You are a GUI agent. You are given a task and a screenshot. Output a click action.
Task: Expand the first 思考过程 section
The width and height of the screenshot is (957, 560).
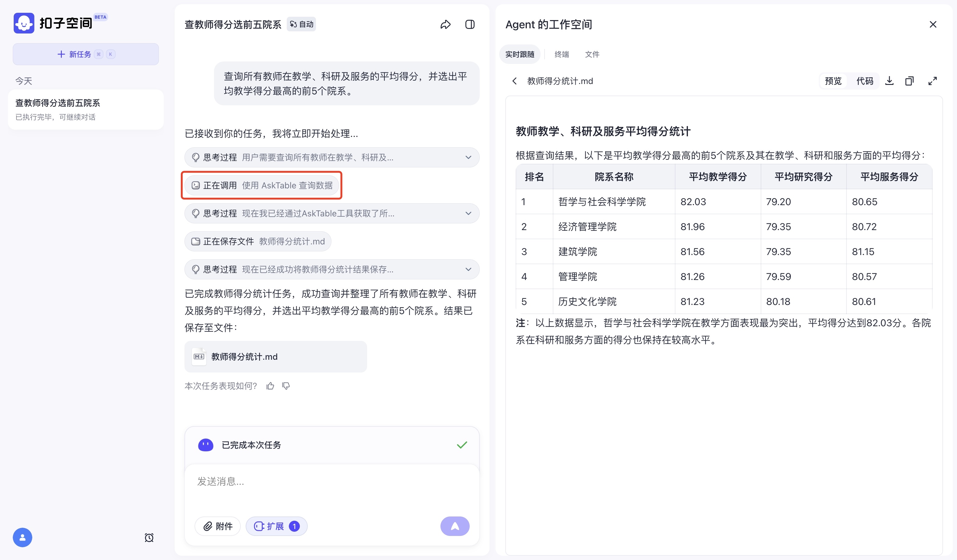[468, 157]
